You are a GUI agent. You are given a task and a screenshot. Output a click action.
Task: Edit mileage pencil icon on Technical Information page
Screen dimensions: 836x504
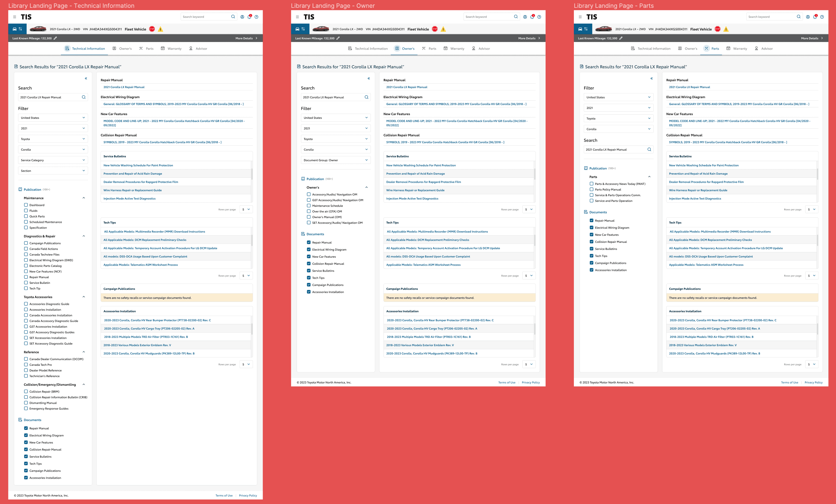tap(55, 38)
